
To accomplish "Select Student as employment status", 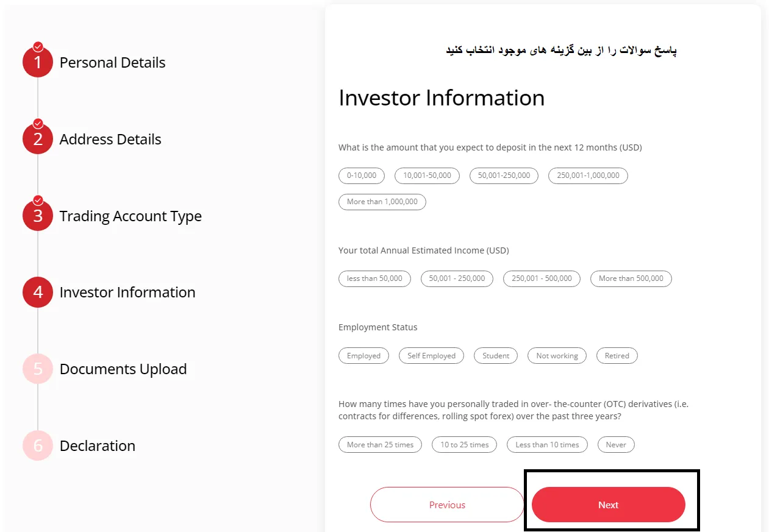I will (x=495, y=355).
